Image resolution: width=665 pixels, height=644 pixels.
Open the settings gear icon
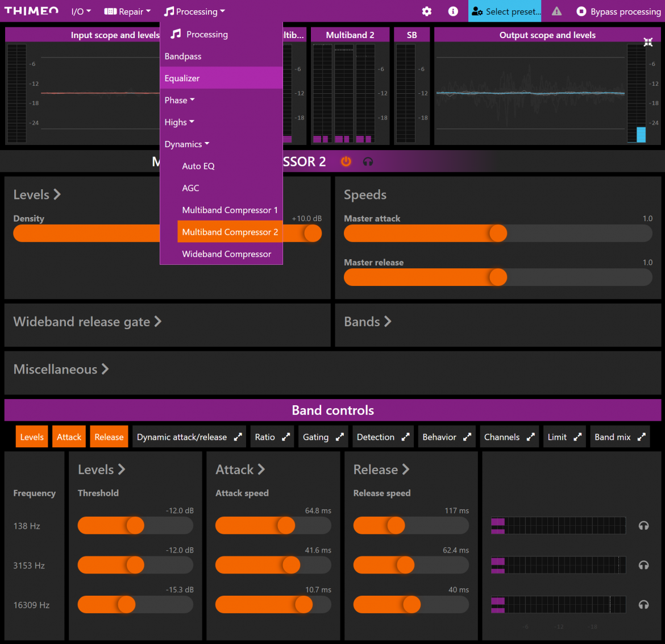click(427, 11)
